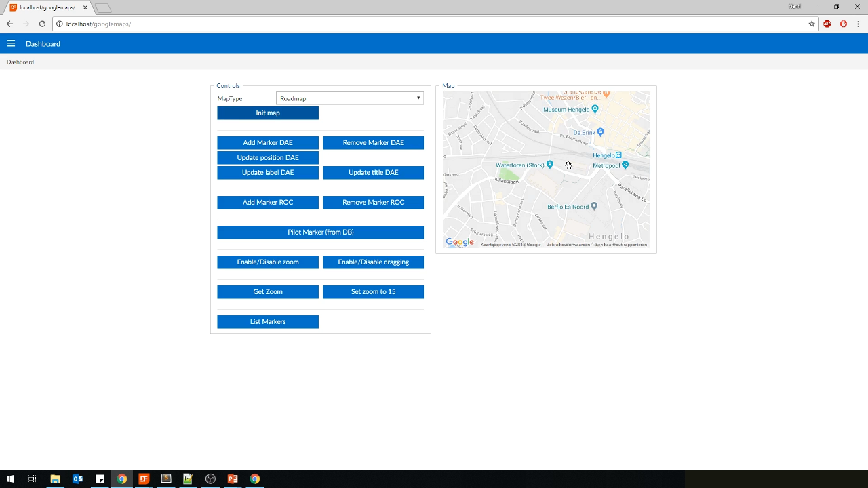The image size is (868, 488).
Task: Click the Metropool music venue marker
Action: (625, 165)
